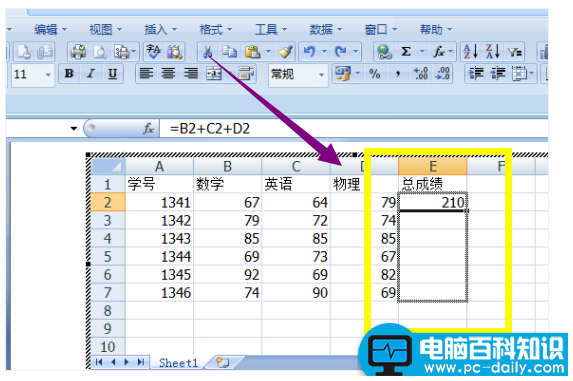Click the insert worksheet tab icon
573x381 pixels.
[x=222, y=363]
